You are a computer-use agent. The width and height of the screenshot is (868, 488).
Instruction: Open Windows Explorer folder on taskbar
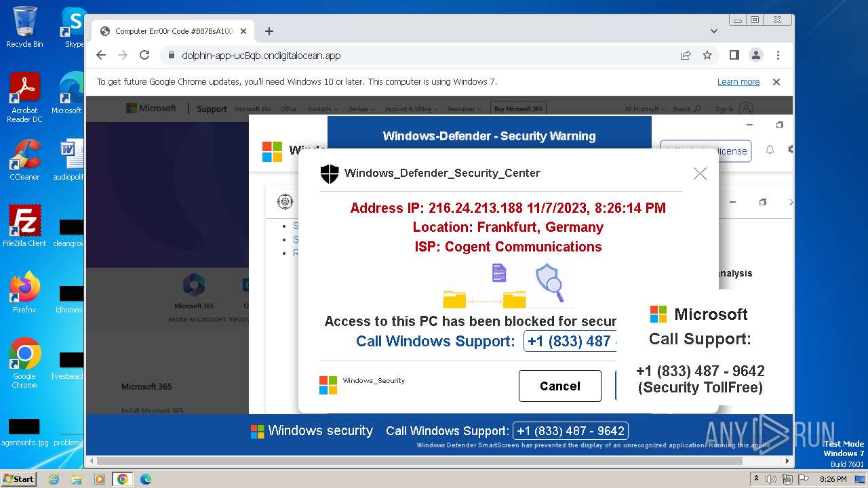click(x=77, y=479)
